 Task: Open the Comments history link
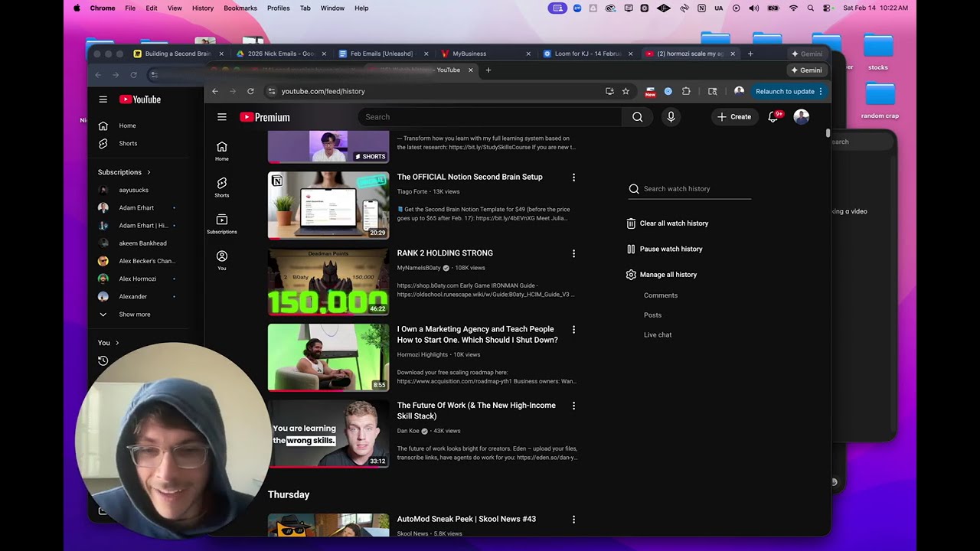pyautogui.click(x=661, y=295)
